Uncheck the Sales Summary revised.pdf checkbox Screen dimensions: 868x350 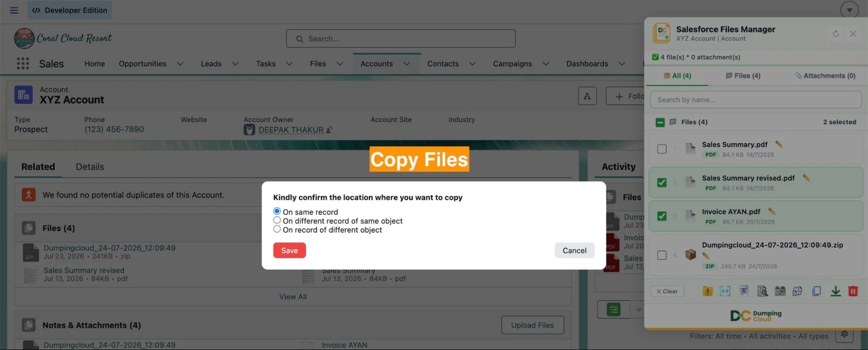(x=662, y=182)
